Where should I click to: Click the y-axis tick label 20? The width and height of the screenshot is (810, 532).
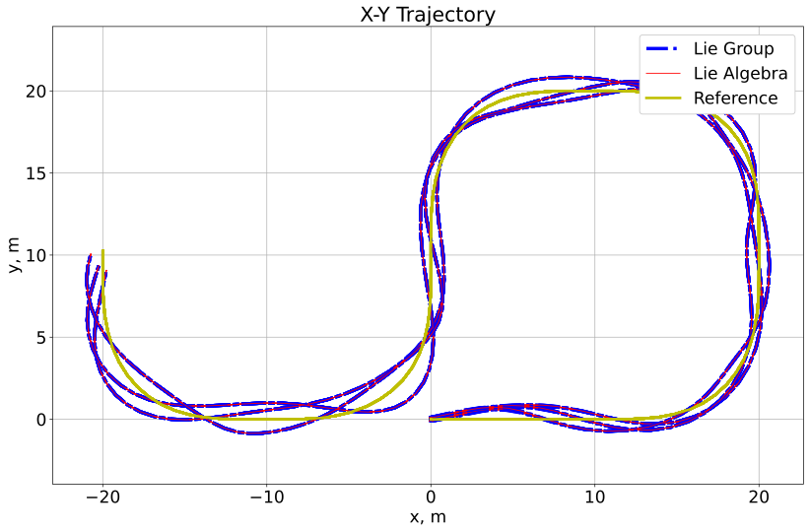35,92
